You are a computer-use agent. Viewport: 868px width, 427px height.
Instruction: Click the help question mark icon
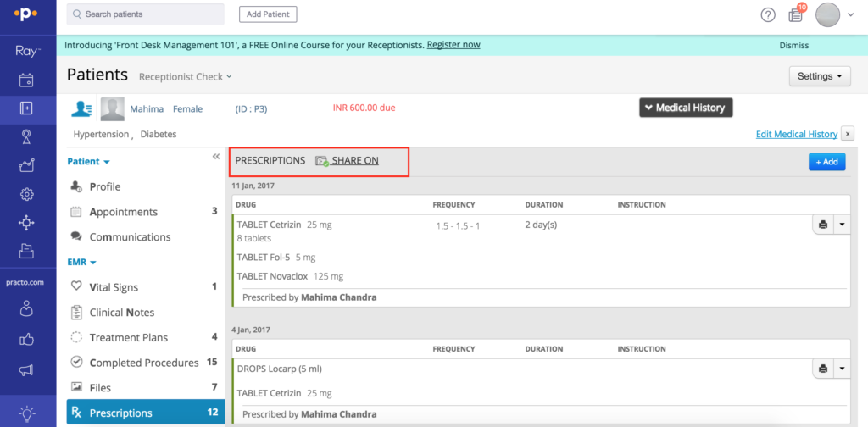point(768,14)
